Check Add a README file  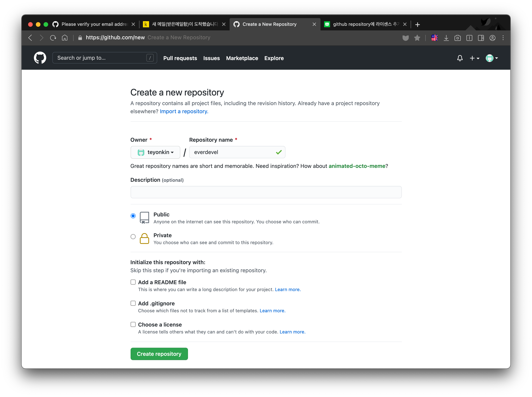[133, 282]
